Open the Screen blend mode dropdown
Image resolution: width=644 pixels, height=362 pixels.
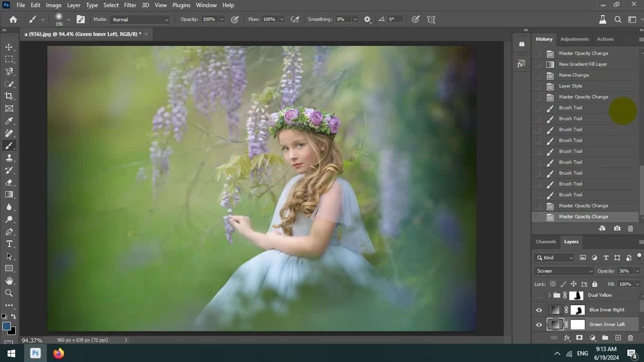point(563,271)
